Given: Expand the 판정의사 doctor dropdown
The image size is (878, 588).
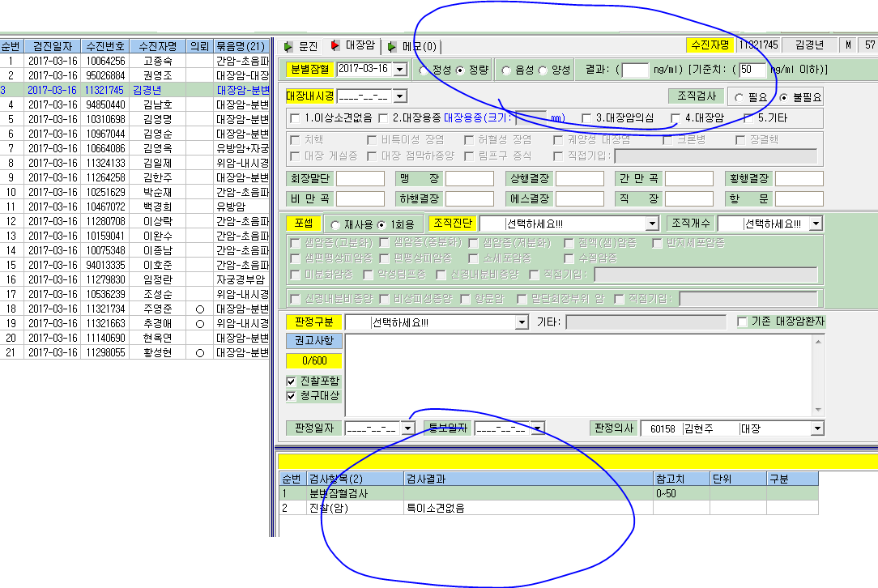Looking at the screenshot, I should (817, 428).
